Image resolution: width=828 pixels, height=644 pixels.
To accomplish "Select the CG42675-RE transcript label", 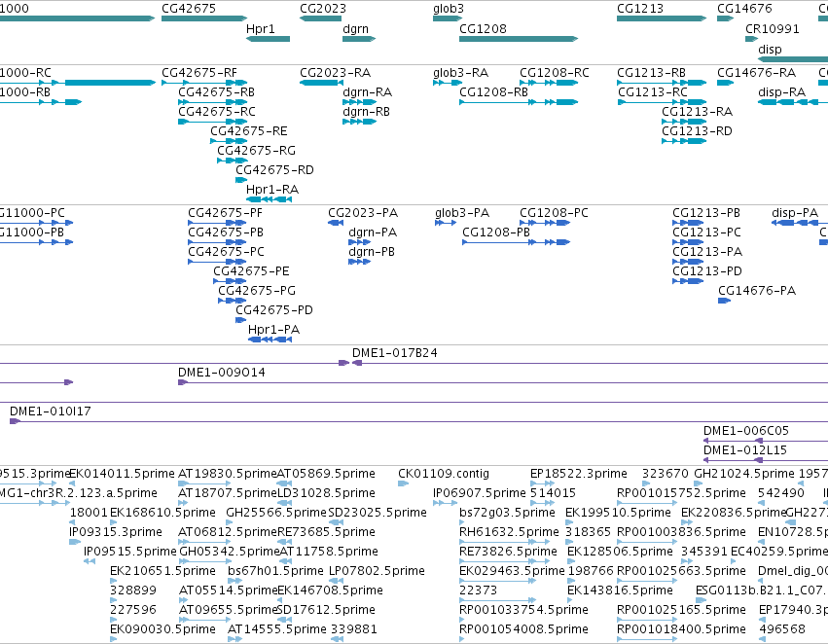I will [x=249, y=131].
